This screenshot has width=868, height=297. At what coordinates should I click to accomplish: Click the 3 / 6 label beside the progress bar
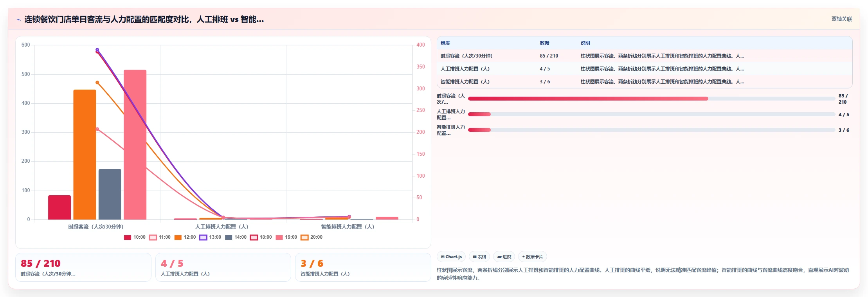click(844, 130)
